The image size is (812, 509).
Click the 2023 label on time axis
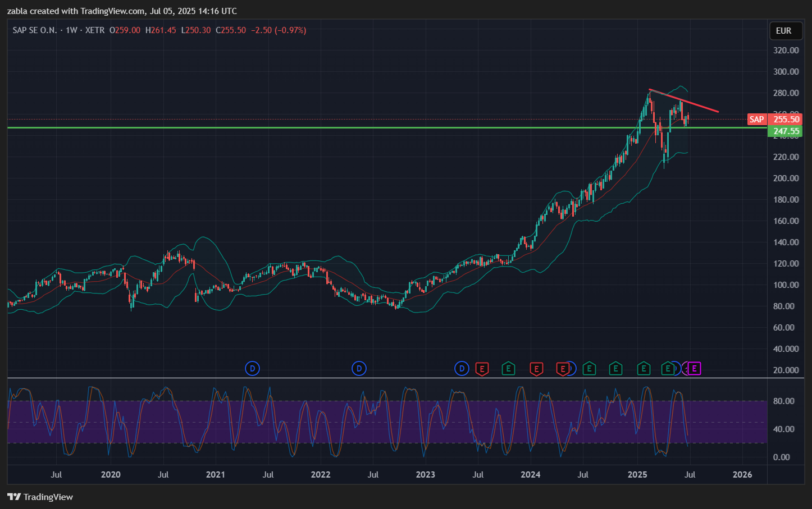click(426, 475)
